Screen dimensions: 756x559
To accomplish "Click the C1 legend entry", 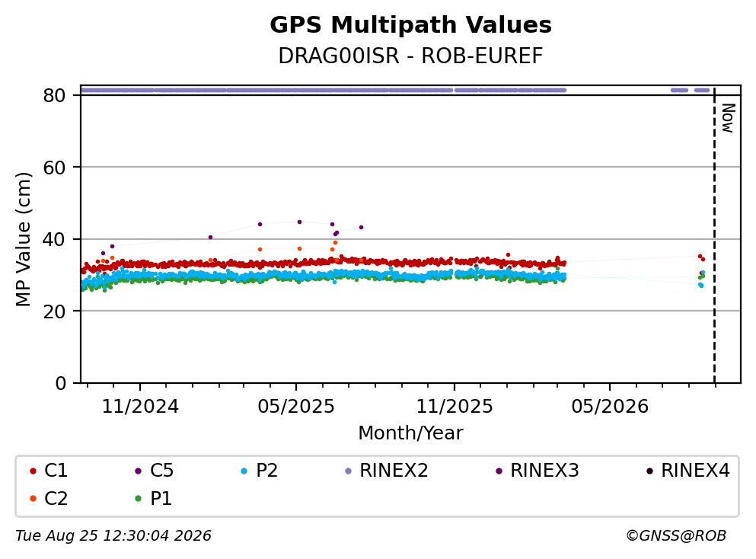I will 48,470.
